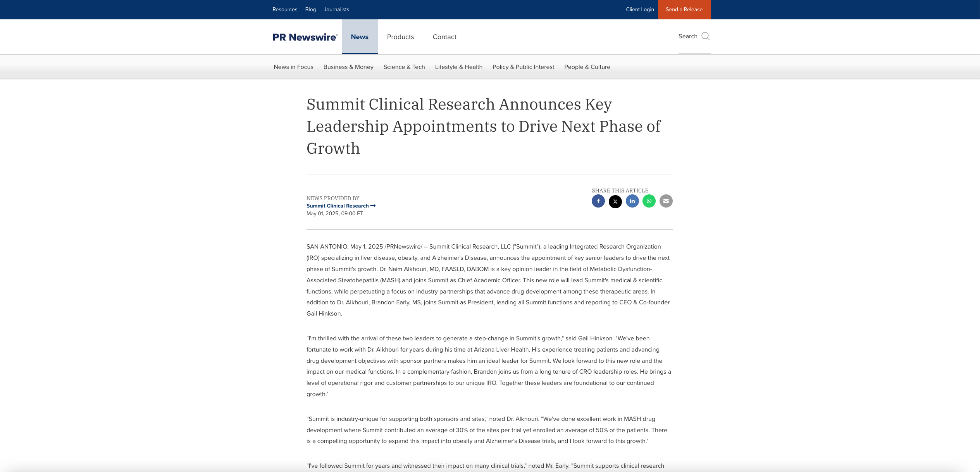Select Lifestyle & Health category
The width and height of the screenshot is (980, 472).
pos(458,67)
